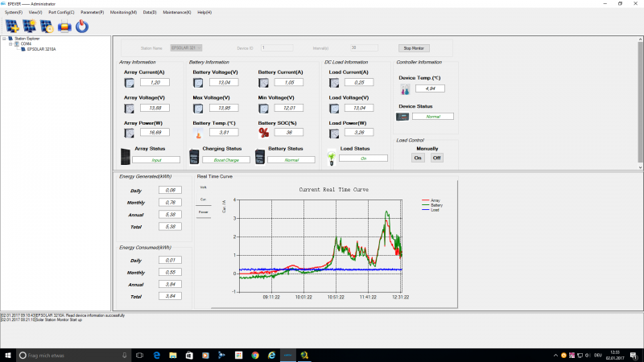Click the blue power toolbar icon
Image resolution: width=644 pixels, height=362 pixels.
[82, 27]
